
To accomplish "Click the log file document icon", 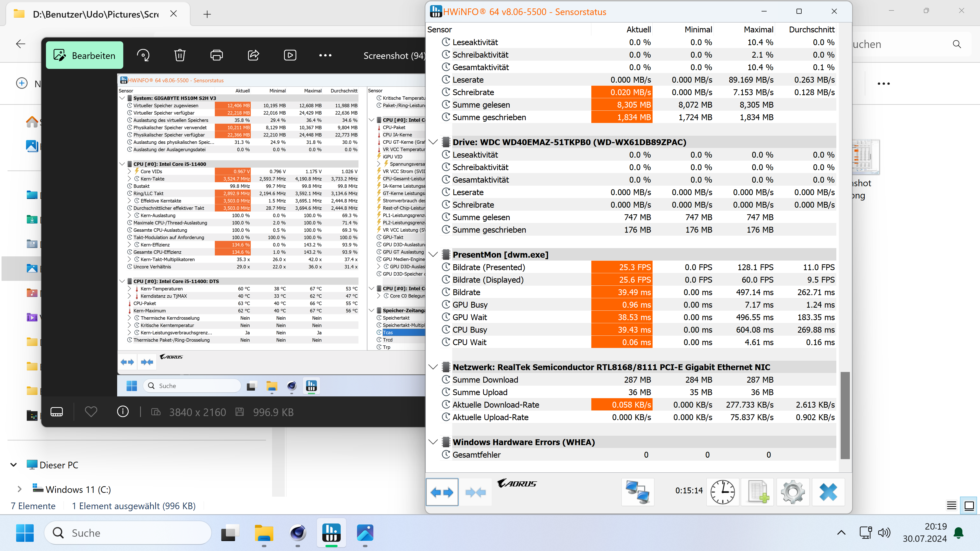I will (x=757, y=492).
